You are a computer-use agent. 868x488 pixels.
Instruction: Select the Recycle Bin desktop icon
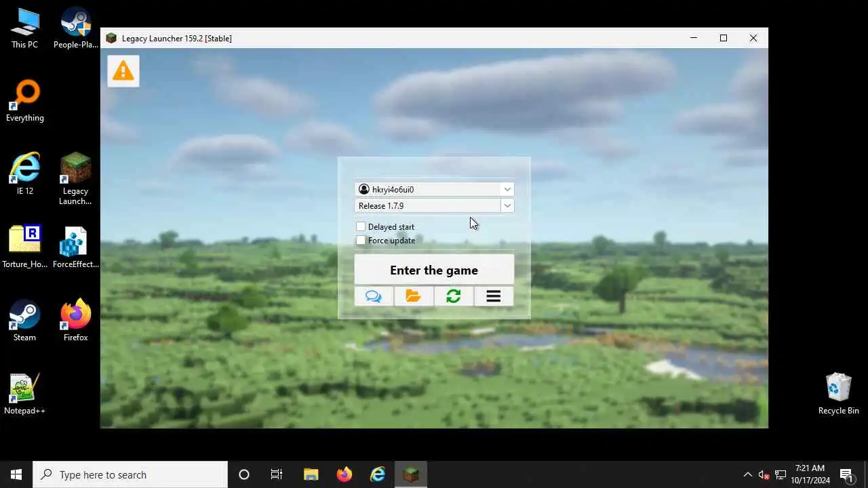[839, 394]
